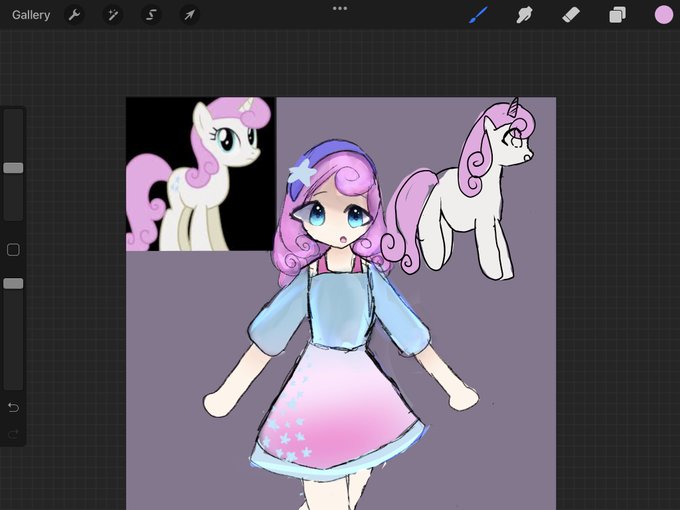The width and height of the screenshot is (680, 510).
Task: Select the Smudge tool
Action: tap(524, 15)
